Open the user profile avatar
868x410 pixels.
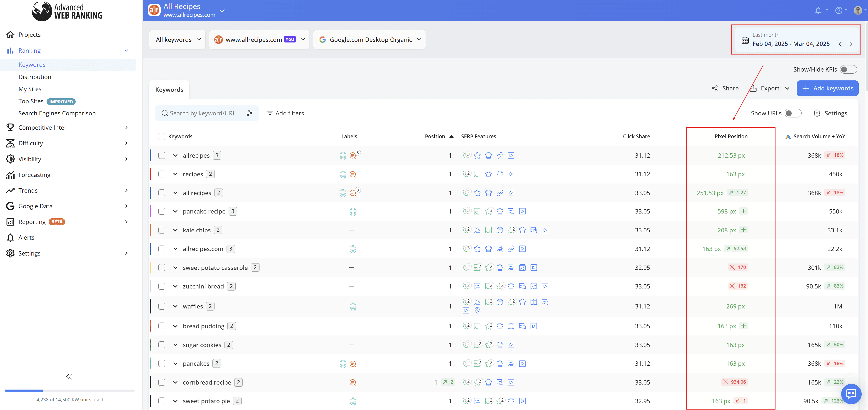pyautogui.click(x=858, y=10)
